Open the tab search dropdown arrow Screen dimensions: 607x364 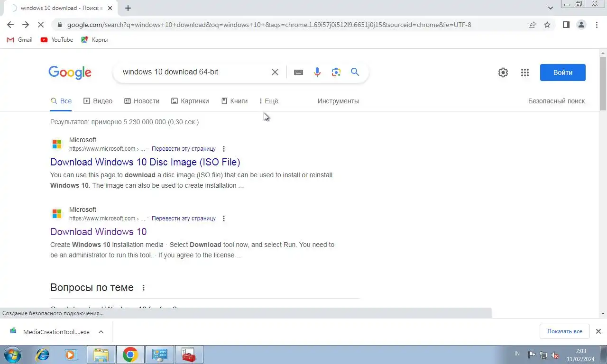[551, 8]
